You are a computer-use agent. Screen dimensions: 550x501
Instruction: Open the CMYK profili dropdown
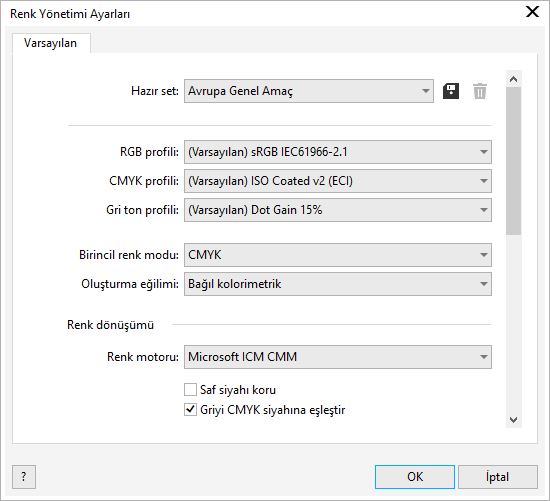[x=338, y=181]
